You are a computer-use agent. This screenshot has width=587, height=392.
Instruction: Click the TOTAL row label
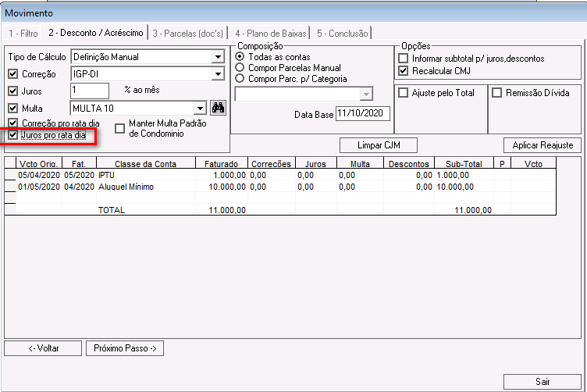[111, 210]
